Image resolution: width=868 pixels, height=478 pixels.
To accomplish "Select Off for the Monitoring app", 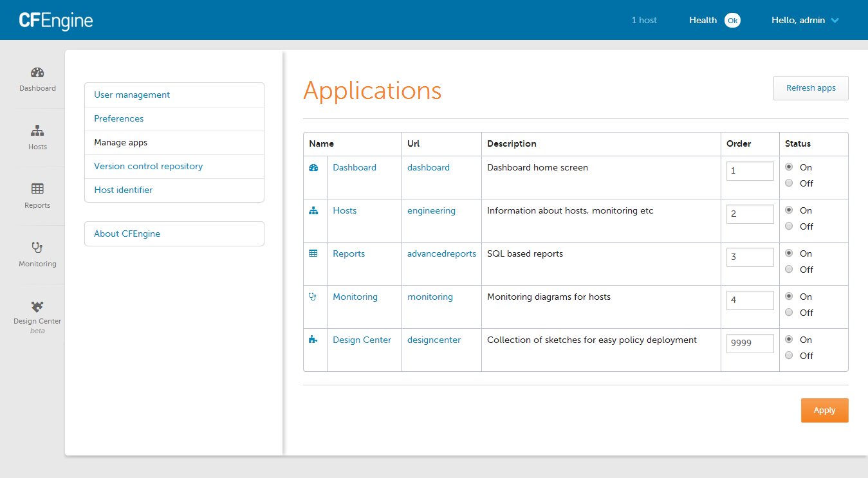I will coord(789,312).
